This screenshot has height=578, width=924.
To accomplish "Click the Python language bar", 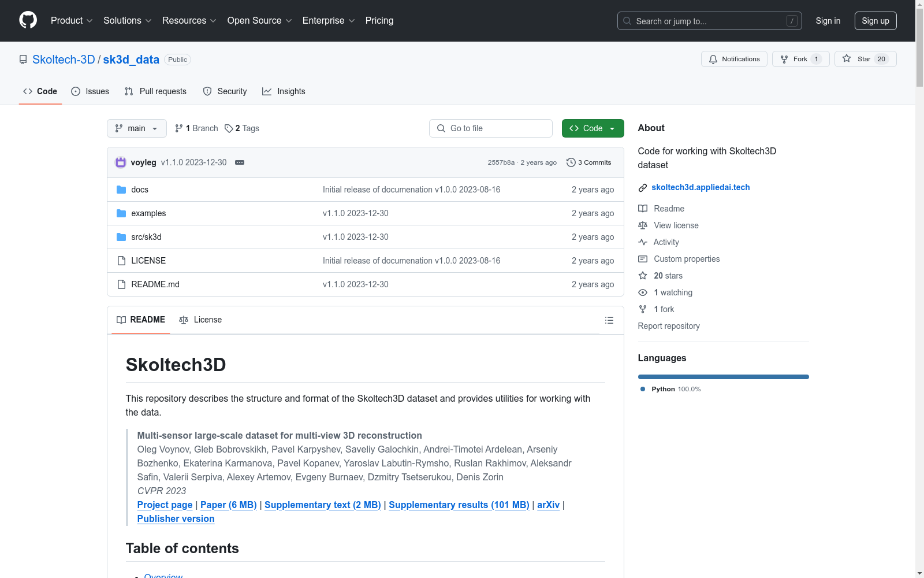I will tap(723, 377).
